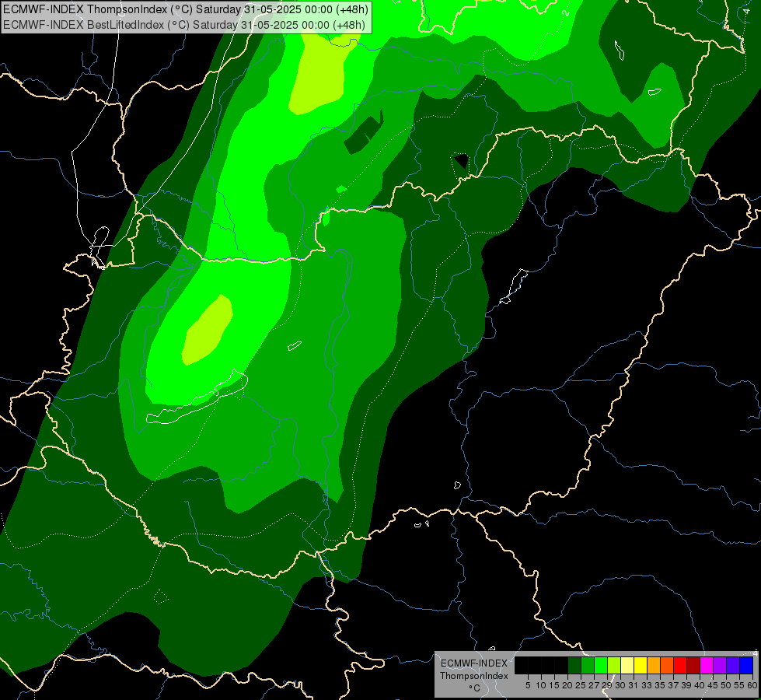Select the dark green 20–25 legend swatch
The height and width of the screenshot is (700, 761).
574,665
